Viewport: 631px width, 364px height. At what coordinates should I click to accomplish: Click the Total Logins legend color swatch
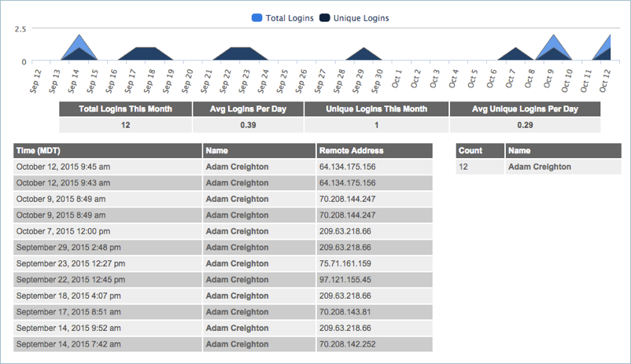(x=257, y=18)
